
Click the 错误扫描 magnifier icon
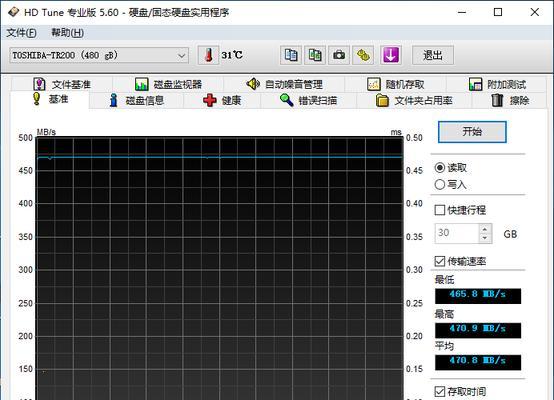(x=287, y=100)
